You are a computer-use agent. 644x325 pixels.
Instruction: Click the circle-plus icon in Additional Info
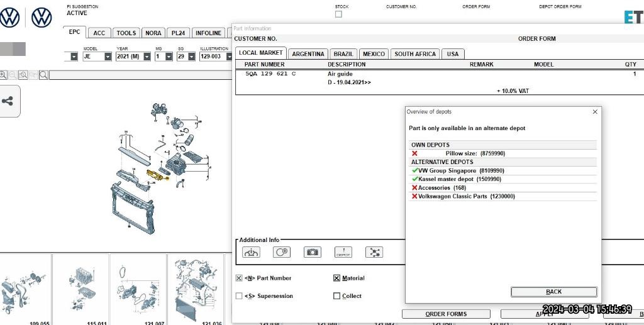click(x=281, y=252)
